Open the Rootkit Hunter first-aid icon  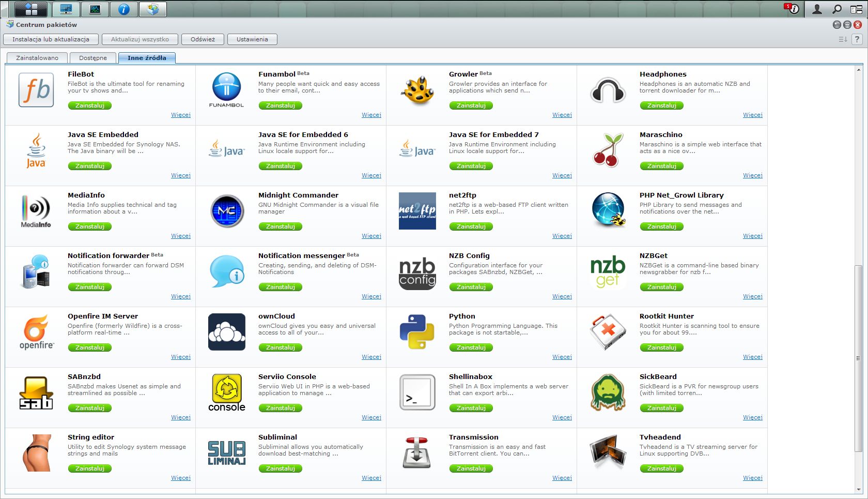pyautogui.click(x=608, y=332)
